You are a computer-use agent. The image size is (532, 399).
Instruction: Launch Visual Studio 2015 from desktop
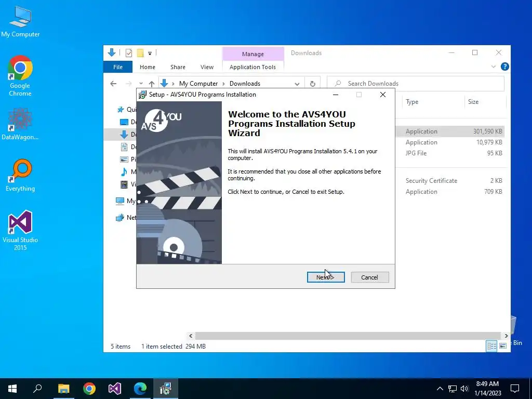coord(20,231)
